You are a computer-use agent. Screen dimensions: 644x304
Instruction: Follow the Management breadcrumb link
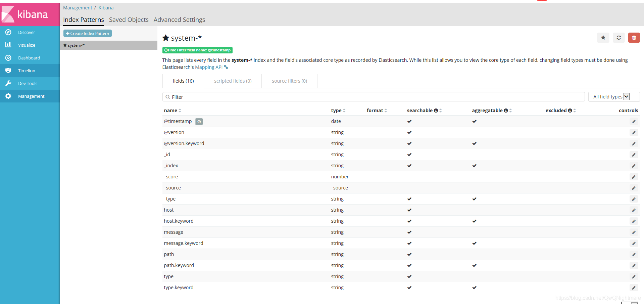(78, 8)
